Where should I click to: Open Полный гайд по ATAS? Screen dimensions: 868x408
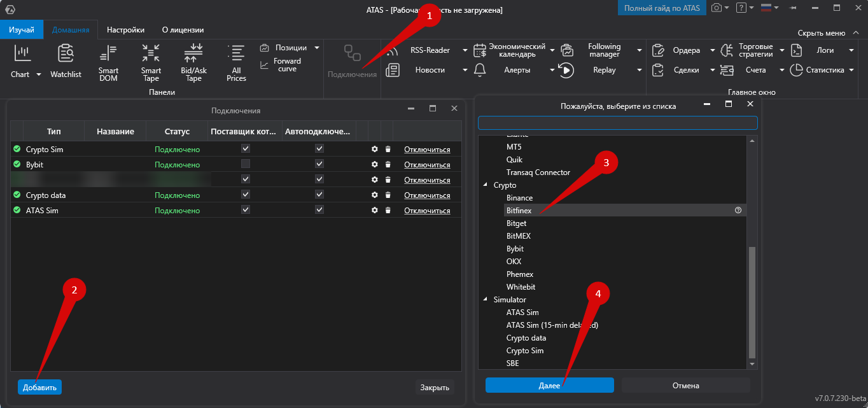click(662, 8)
